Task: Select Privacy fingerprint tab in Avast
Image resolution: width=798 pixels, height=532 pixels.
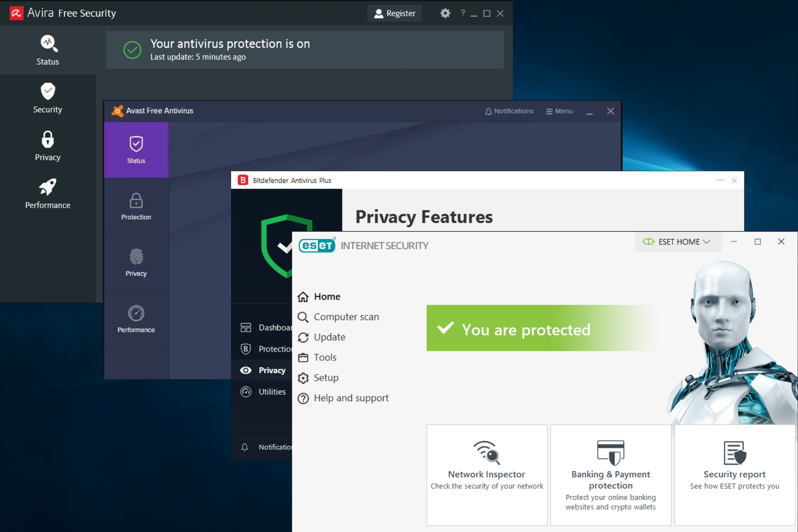Action: point(136,263)
